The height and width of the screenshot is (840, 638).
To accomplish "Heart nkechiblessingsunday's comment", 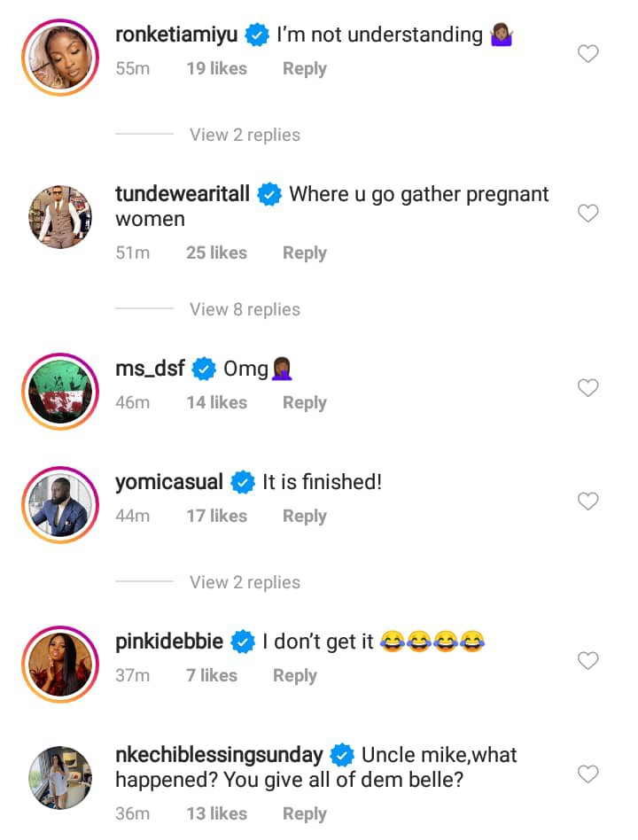I will (x=587, y=774).
